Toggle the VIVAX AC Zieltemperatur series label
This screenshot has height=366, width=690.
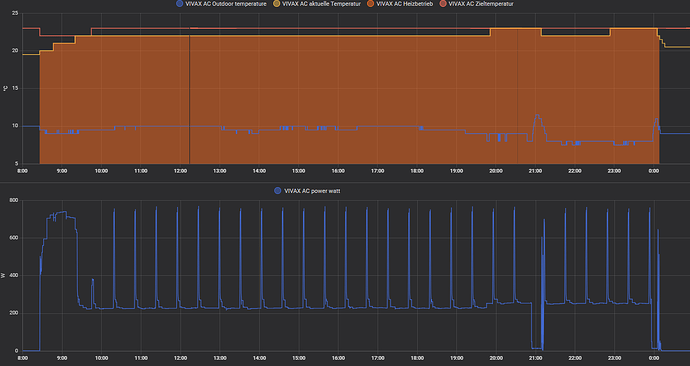(481, 4)
